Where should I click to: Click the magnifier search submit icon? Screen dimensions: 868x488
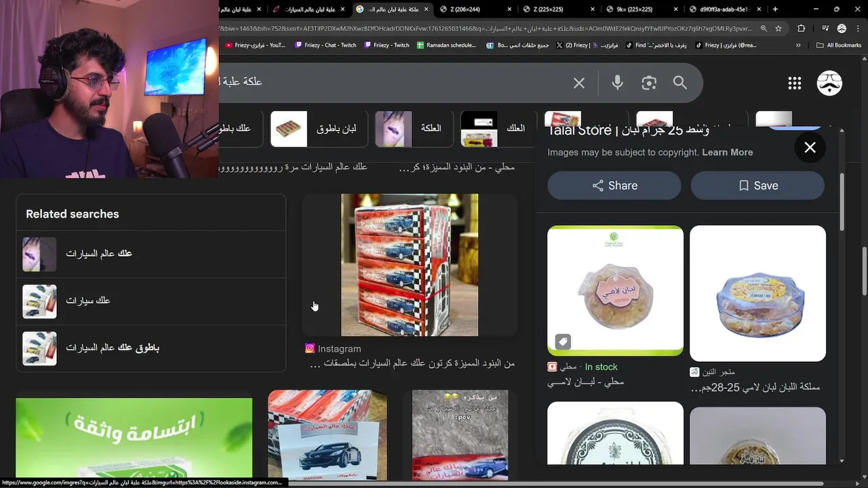coord(680,83)
